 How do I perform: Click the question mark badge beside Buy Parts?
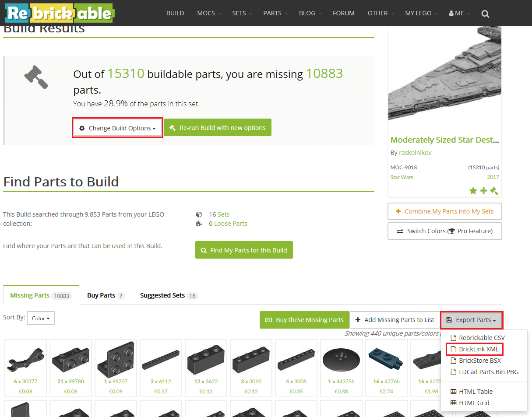pyautogui.click(x=121, y=296)
